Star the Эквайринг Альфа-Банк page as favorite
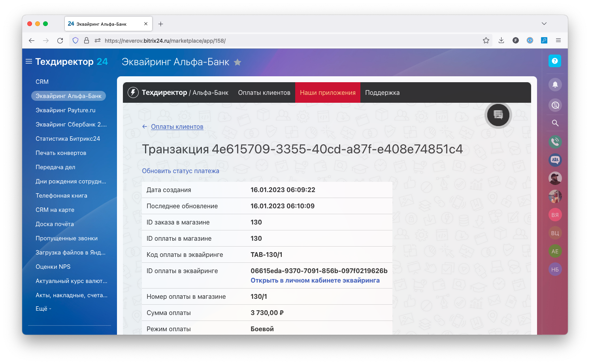590x364 pixels. (x=238, y=62)
